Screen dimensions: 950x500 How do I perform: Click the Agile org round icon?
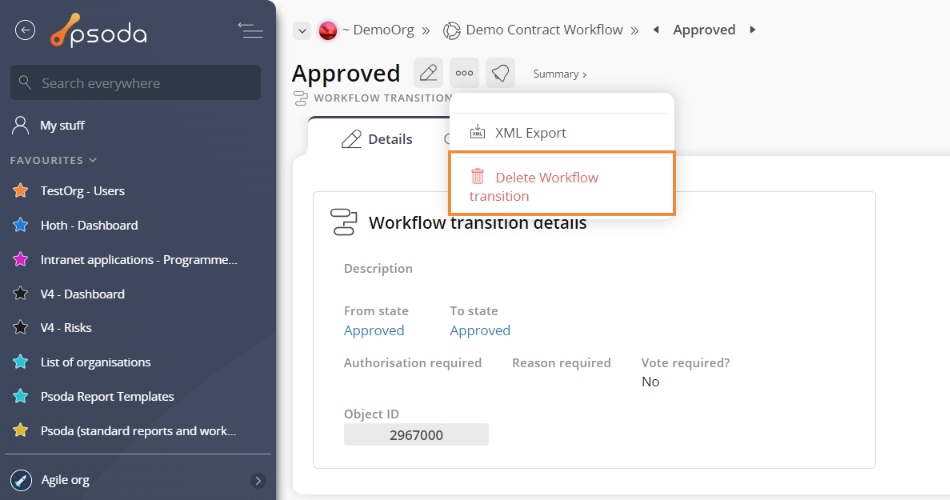tap(21, 480)
